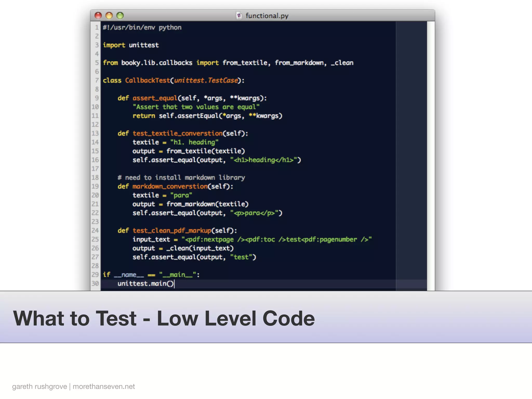Click the red close window button
Viewport: 532px width, 399px height.
(98, 16)
